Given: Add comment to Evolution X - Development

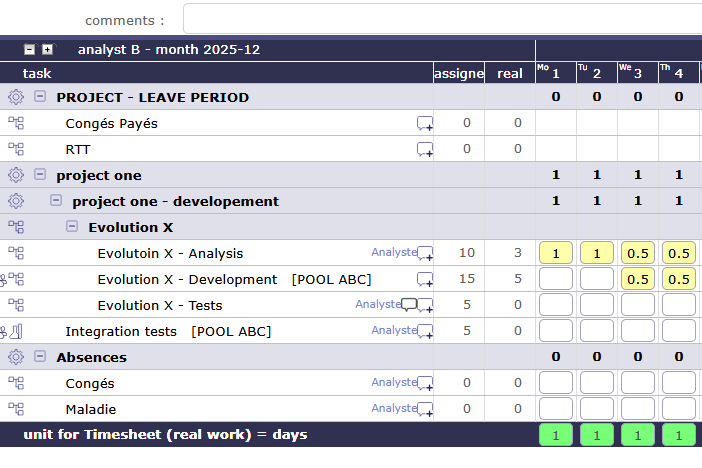Looking at the screenshot, I should click(425, 279).
